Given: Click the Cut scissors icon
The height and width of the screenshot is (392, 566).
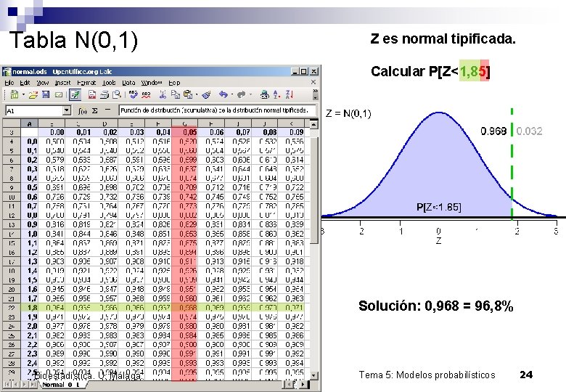Looking at the screenshot, I should pyautogui.click(x=163, y=94).
